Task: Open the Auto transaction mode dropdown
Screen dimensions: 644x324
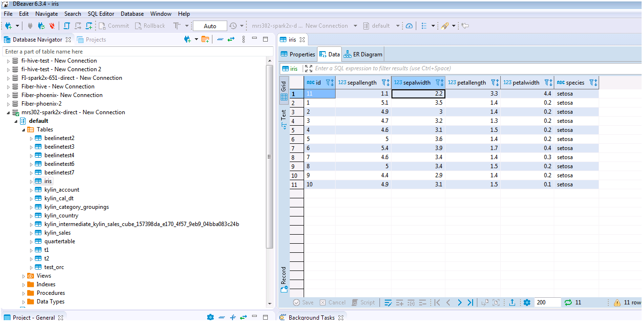Action: pyautogui.click(x=210, y=26)
